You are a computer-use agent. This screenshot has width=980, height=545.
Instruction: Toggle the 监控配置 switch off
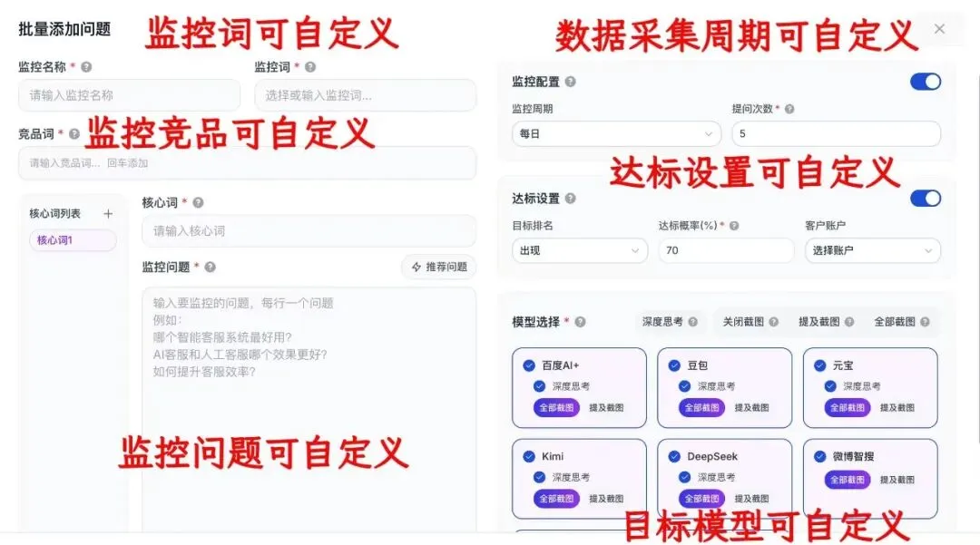(x=926, y=82)
